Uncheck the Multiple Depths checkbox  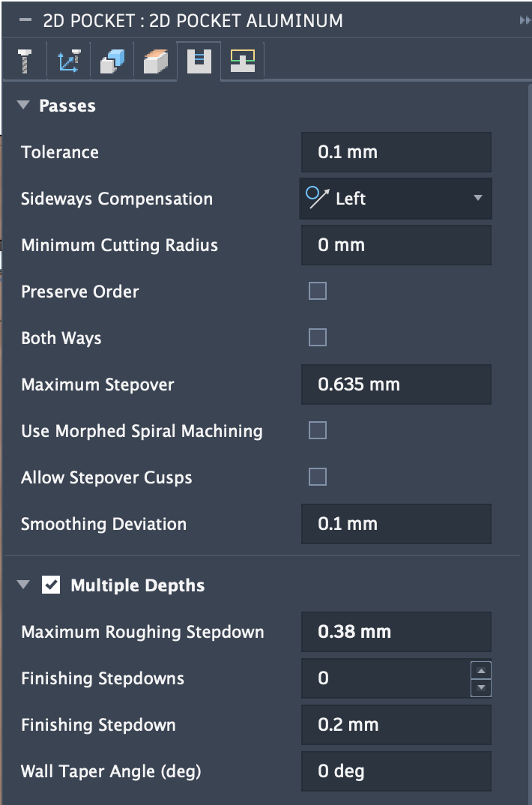[52, 585]
